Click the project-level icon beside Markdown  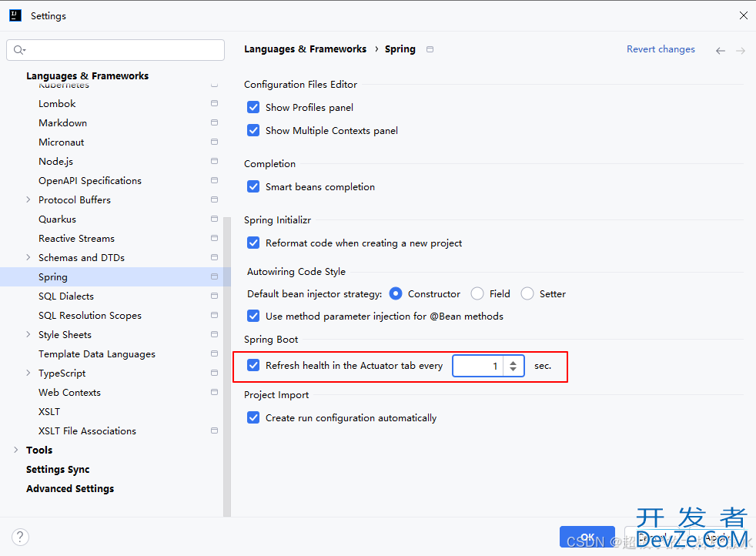coord(214,122)
